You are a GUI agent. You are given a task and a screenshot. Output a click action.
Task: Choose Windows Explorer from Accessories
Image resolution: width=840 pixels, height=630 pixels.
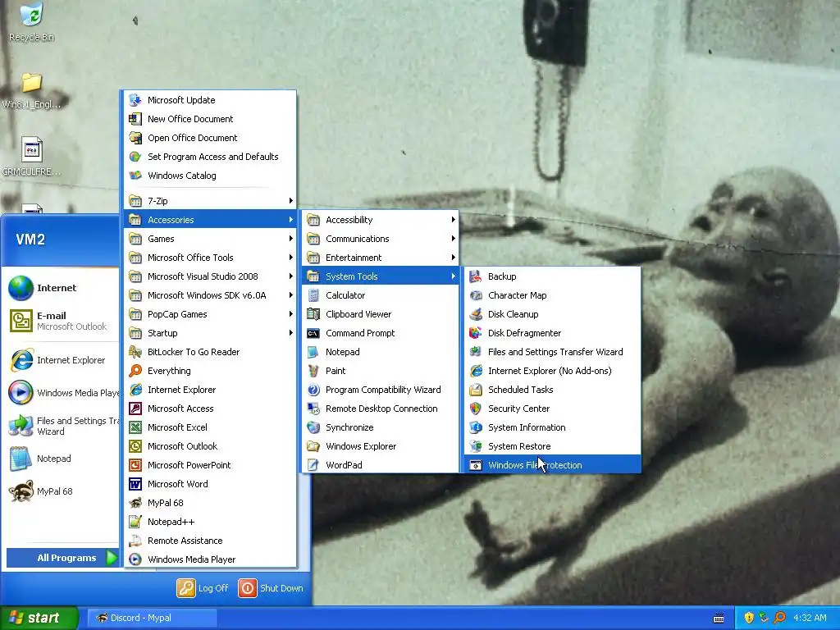coord(380,445)
